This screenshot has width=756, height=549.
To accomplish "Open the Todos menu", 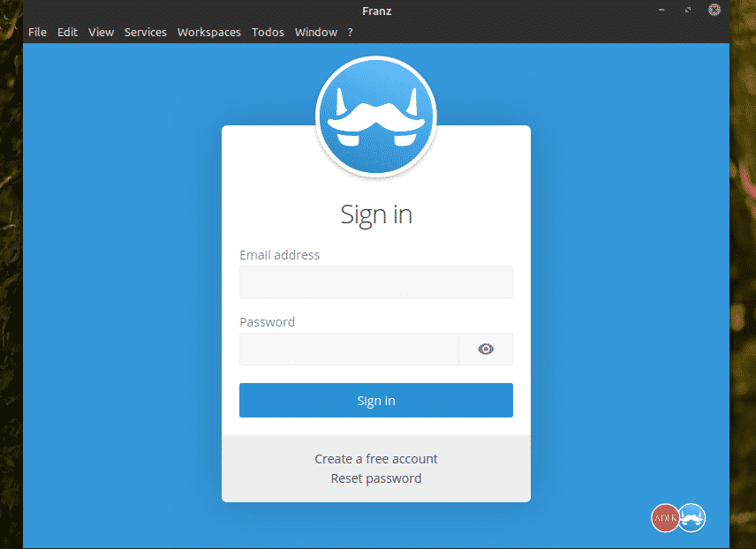I will click(268, 33).
